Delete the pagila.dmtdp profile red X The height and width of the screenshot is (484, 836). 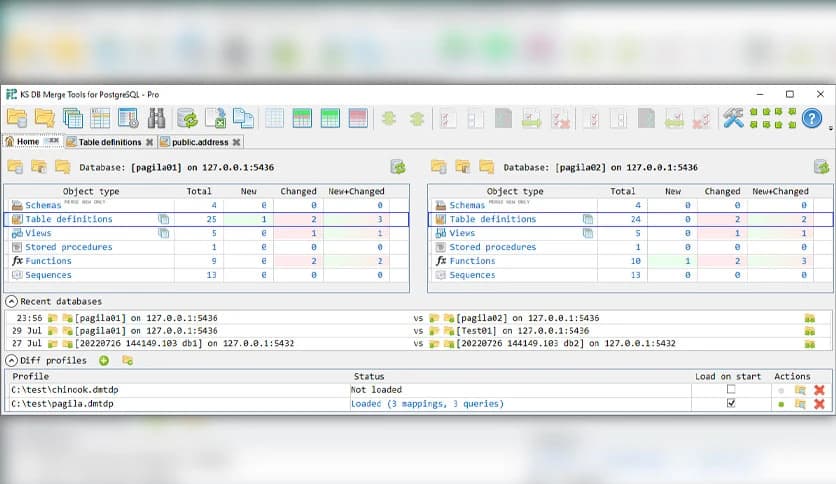click(819, 404)
